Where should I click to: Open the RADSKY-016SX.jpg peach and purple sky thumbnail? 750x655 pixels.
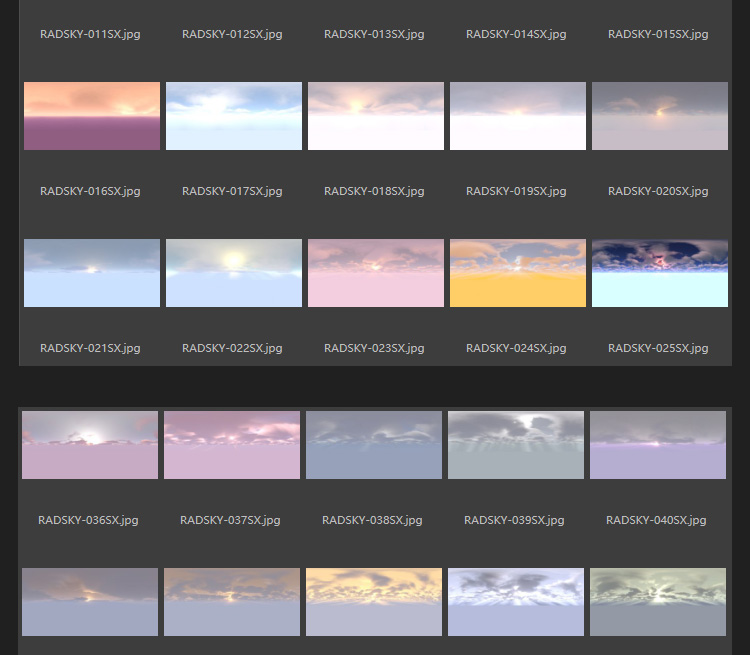click(x=92, y=116)
